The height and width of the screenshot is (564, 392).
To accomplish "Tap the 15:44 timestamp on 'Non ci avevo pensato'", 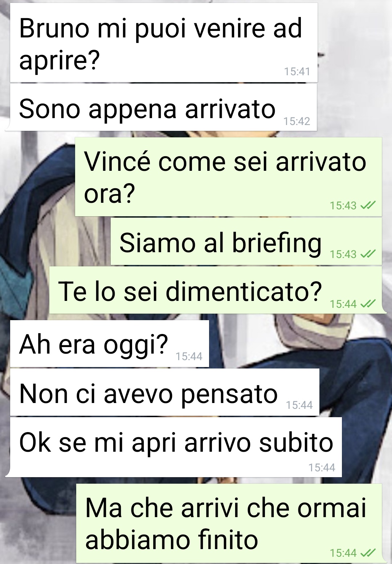I will click(299, 405).
